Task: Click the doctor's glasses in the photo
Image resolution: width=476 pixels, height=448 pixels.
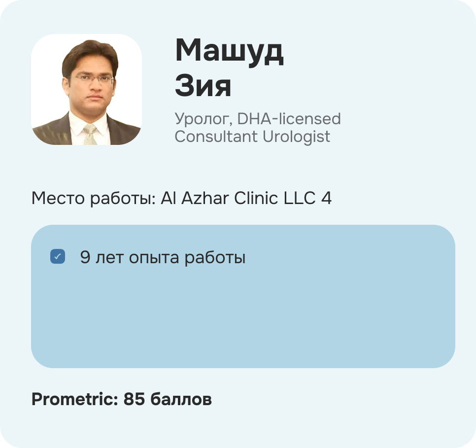Action: [x=92, y=79]
